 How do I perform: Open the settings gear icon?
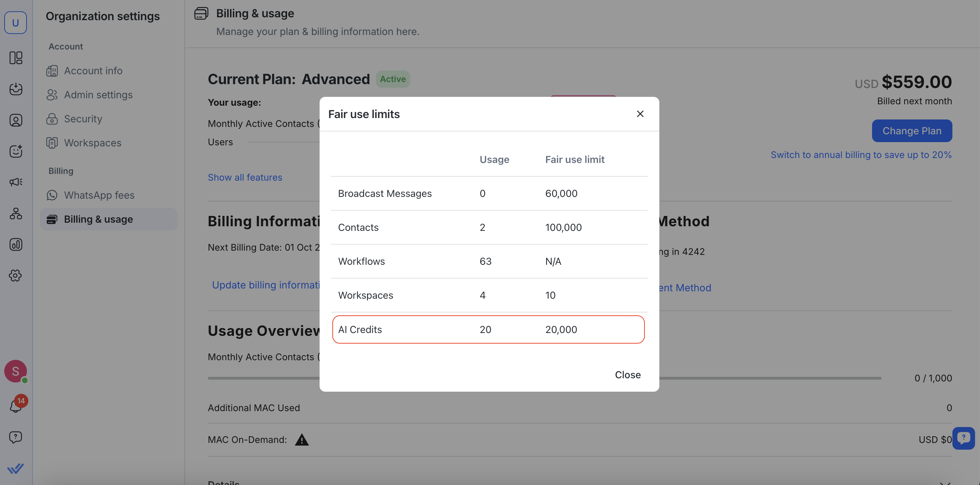[16, 276]
